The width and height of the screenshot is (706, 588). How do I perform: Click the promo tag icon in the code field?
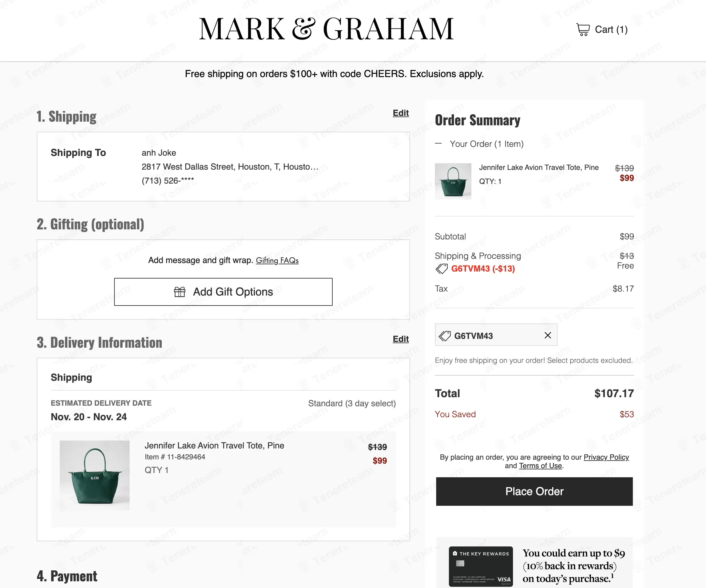[444, 336]
